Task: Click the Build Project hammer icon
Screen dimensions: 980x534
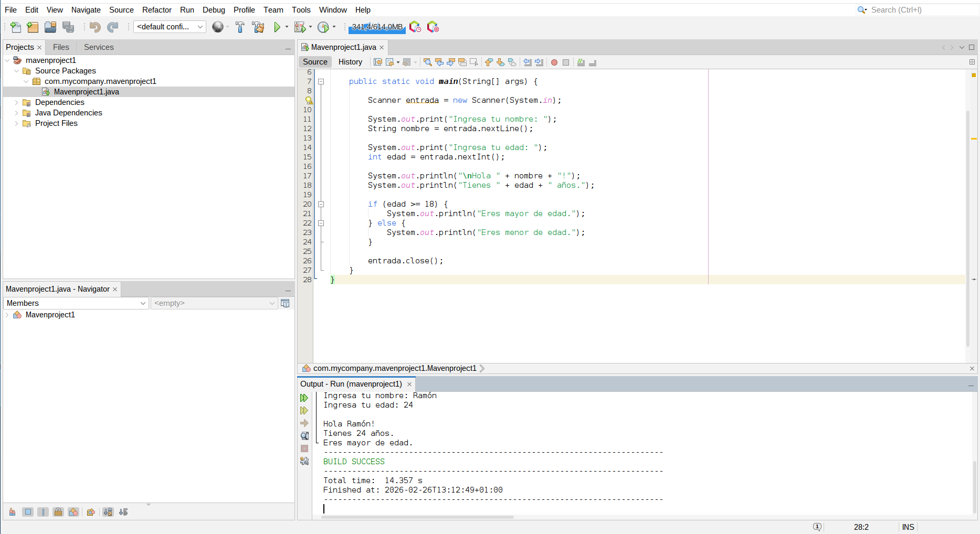Action: pos(240,27)
